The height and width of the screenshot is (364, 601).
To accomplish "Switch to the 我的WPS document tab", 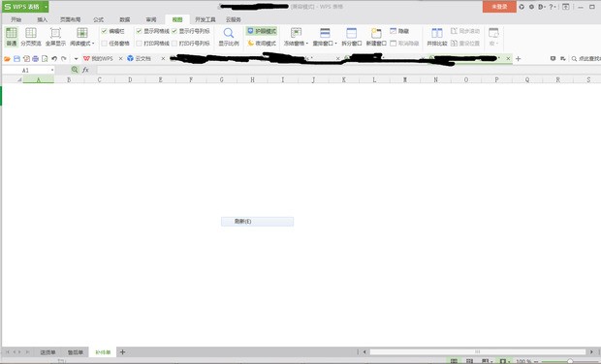I will [x=98, y=58].
